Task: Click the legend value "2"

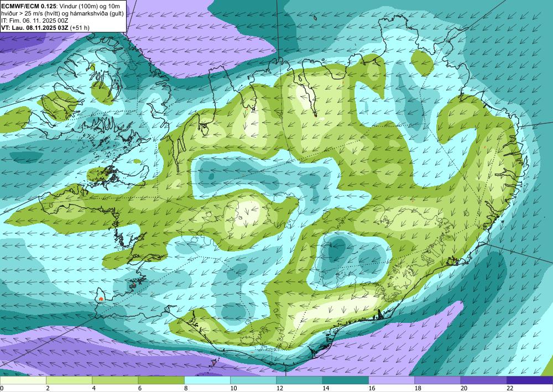Action: [x=48, y=388]
